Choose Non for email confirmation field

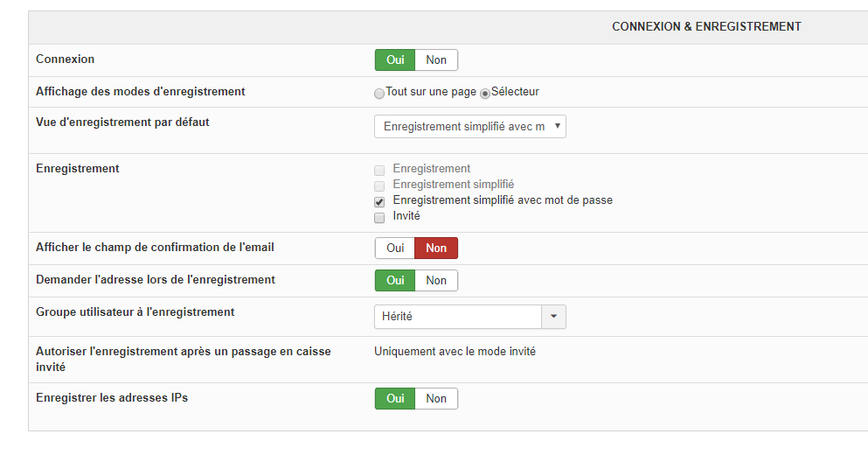tap(436, 248)
